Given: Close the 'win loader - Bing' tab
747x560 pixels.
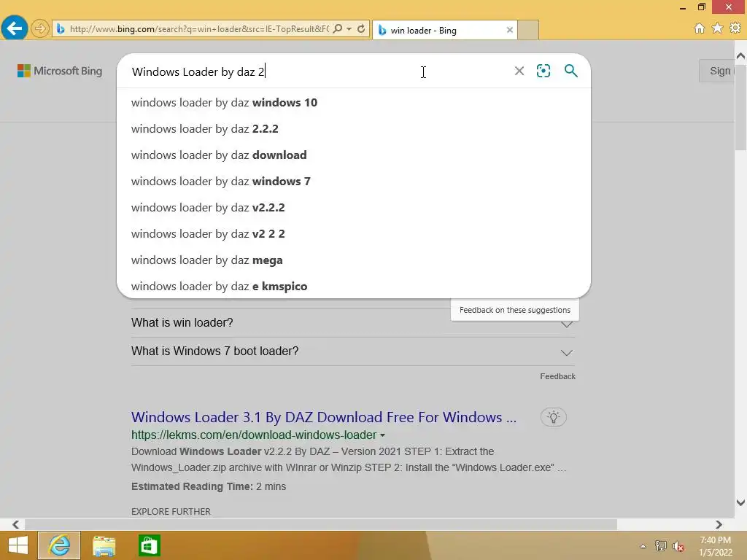Looking at the screenshot, I should (x=510, y=30).
